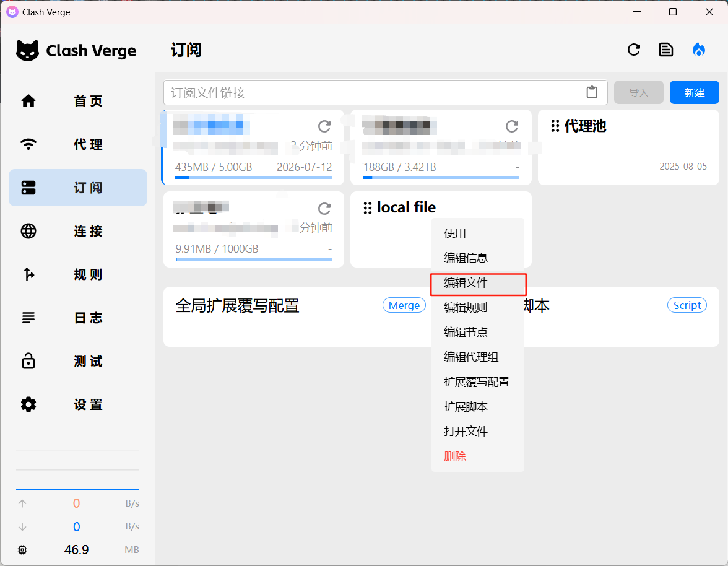Viewport: 728px width, 566px height.
Task: Click 扩展覆写配置 in context menu
Action: coord(477,382)
